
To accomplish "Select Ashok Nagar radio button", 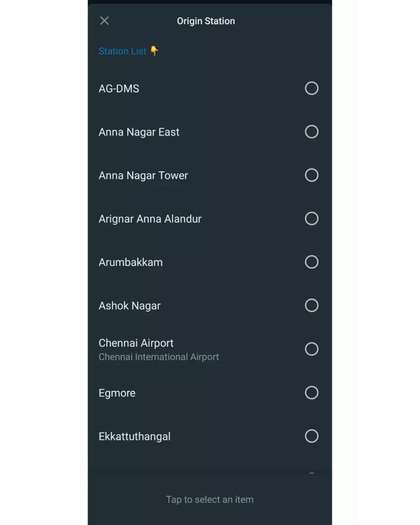I will click(311, 306).
